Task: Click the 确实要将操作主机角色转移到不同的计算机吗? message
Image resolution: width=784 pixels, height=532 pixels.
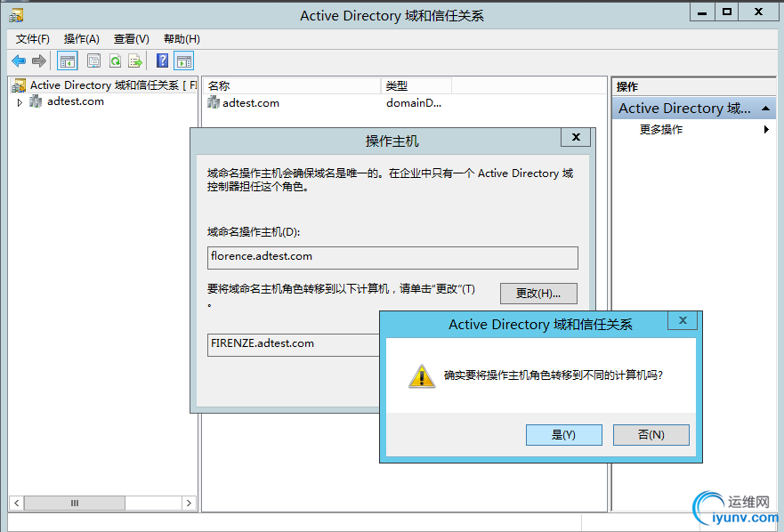Action: point(553,375)
